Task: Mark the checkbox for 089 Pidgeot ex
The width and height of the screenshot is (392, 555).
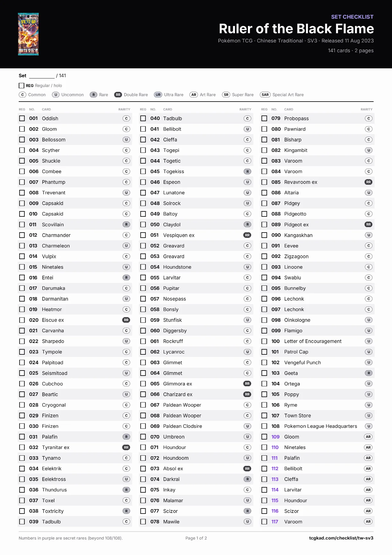Action: [264, 224]
